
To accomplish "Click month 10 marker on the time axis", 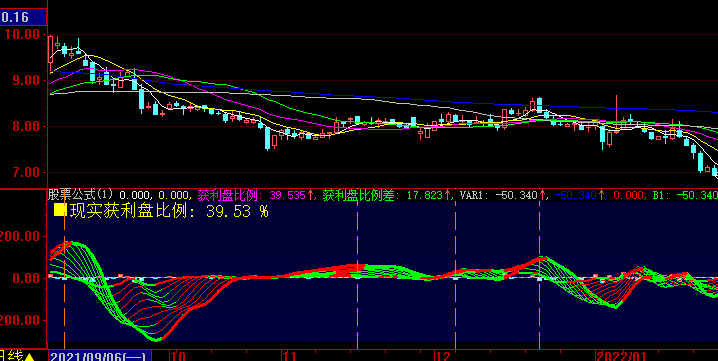I will (x=178, y=356).
